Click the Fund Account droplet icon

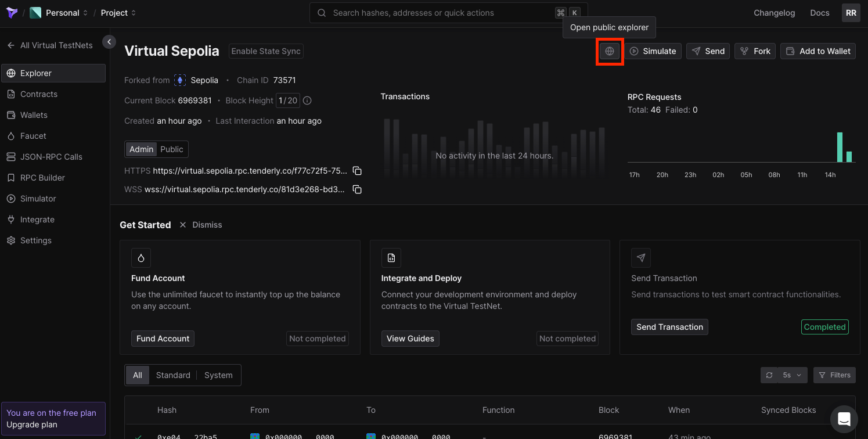(141, 258)
